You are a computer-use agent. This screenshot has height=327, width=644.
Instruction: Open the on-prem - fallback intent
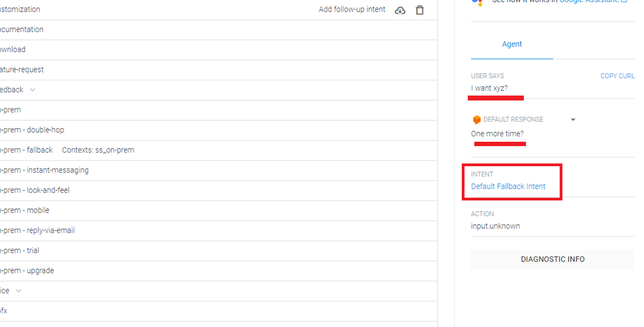coord(27,150)
